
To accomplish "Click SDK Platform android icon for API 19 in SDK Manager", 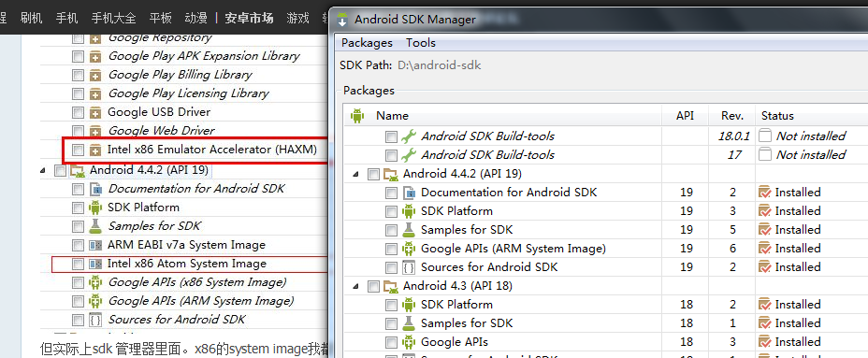I will [x=409, y=211].
